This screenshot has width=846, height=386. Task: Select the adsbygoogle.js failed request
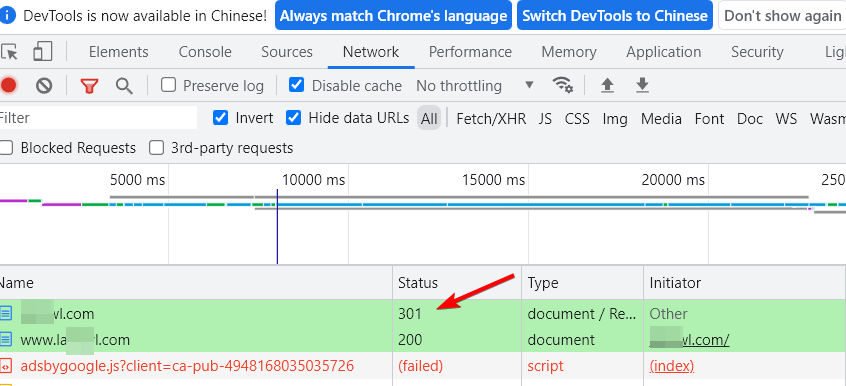coord(423,366)
